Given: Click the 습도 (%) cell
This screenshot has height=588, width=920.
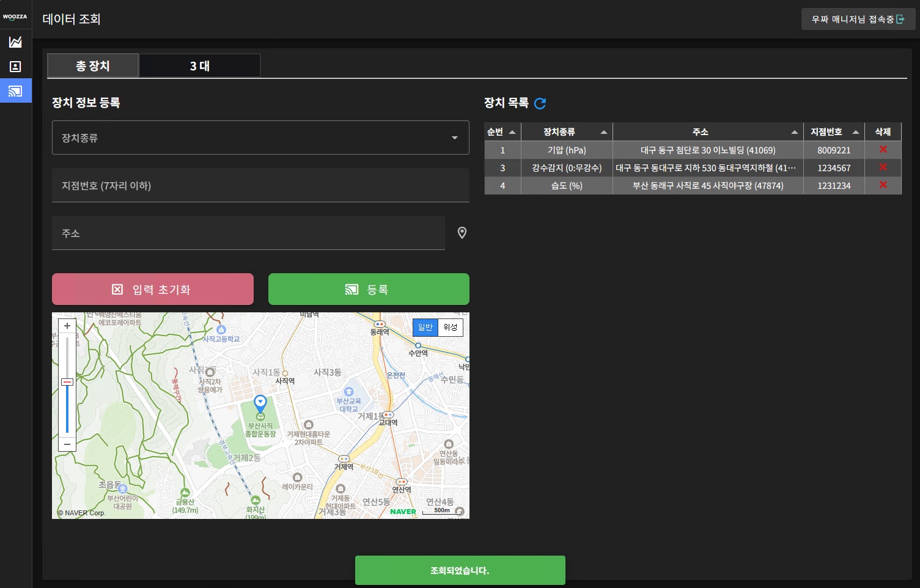Looking at the screenshot, I should (567, 186).
